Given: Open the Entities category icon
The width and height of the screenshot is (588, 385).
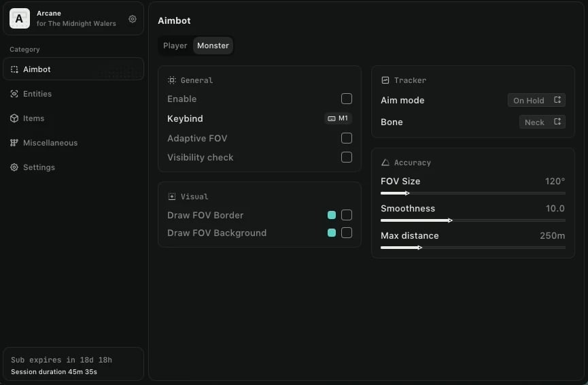Looking at the screenshot, I should pyautogui.click(x=14, y=94).
